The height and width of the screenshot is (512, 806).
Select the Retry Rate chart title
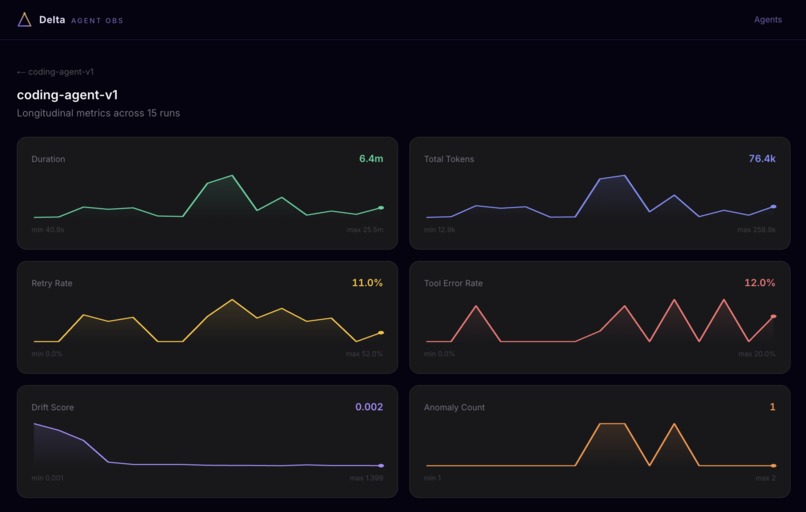click(x=52, y=283)
